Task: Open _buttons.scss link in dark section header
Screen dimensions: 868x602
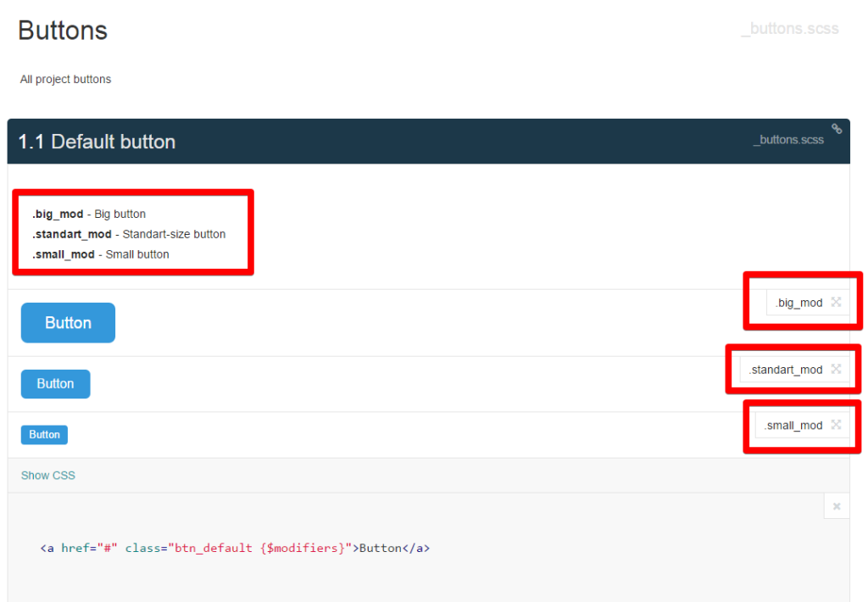Action: tap(788, 140)
